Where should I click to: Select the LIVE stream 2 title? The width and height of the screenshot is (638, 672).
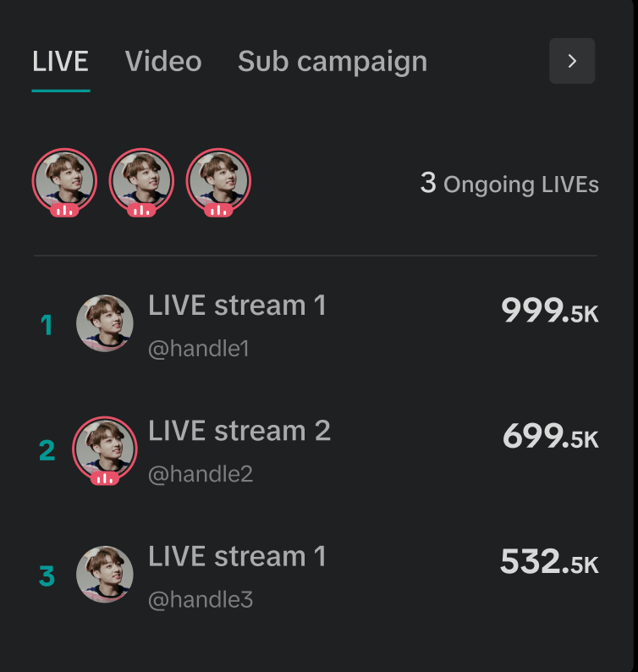[x=239, y=431]
